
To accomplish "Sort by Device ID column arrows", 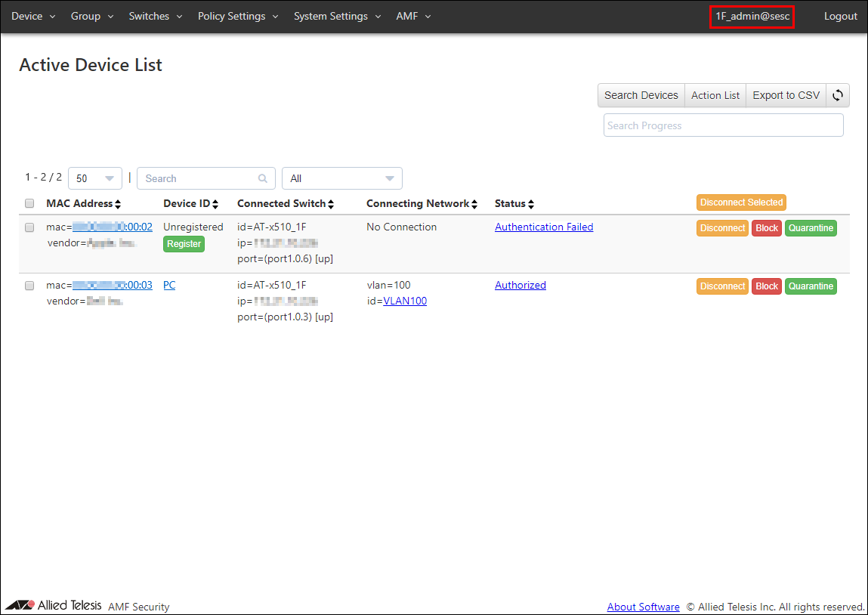I will coord(215,204).
